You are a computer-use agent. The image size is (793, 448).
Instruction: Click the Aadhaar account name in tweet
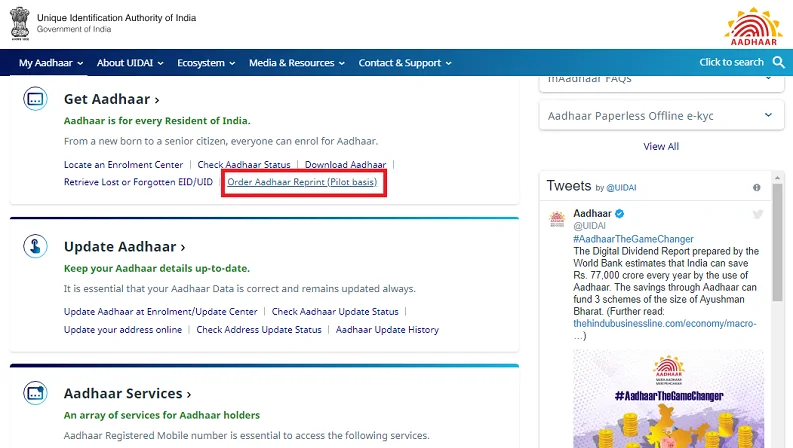point(592,213)
